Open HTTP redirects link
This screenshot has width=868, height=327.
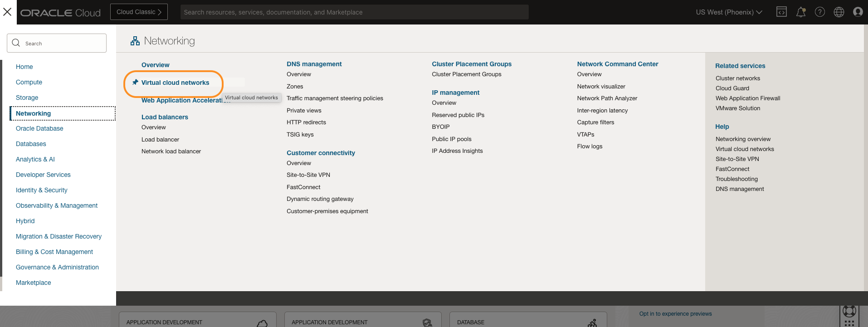(306, 122)
